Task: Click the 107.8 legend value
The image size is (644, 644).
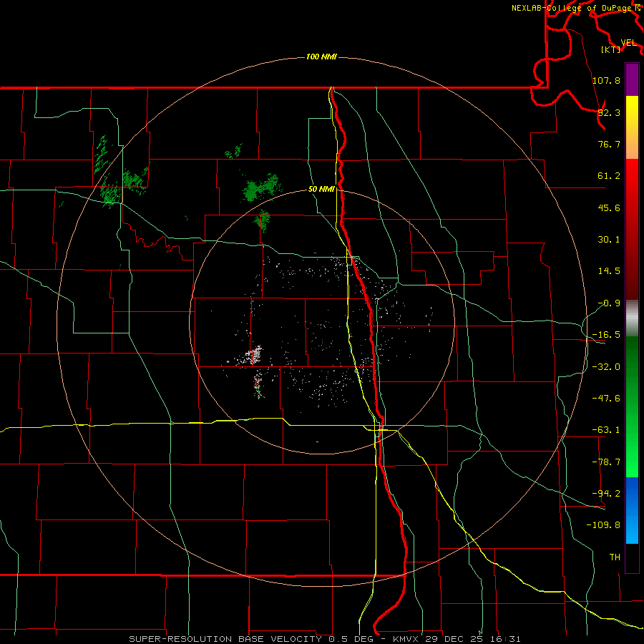Action: pos(606,80)
